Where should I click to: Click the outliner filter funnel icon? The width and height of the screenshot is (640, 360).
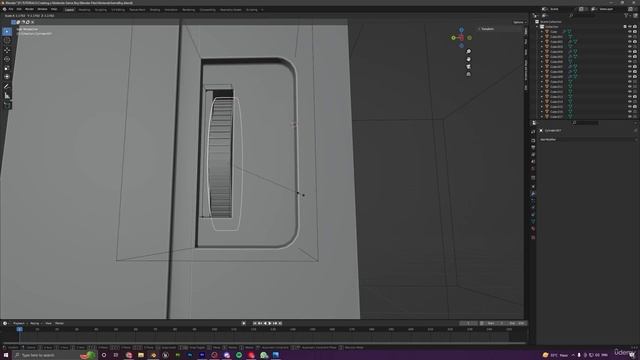click(626, 16)
